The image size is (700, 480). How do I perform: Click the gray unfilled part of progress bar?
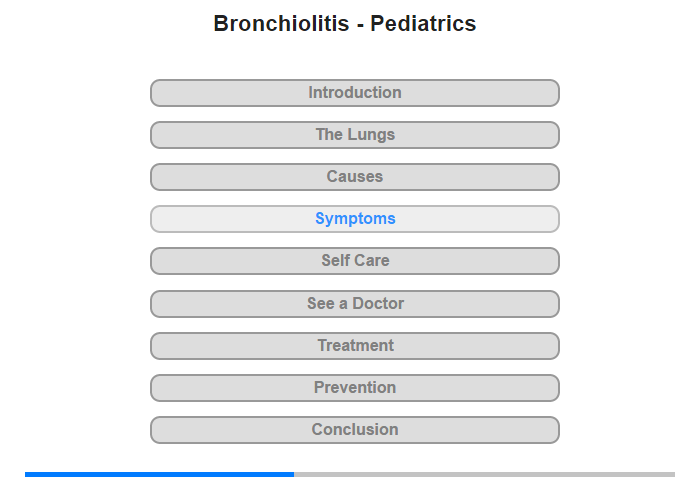(484, 474)
